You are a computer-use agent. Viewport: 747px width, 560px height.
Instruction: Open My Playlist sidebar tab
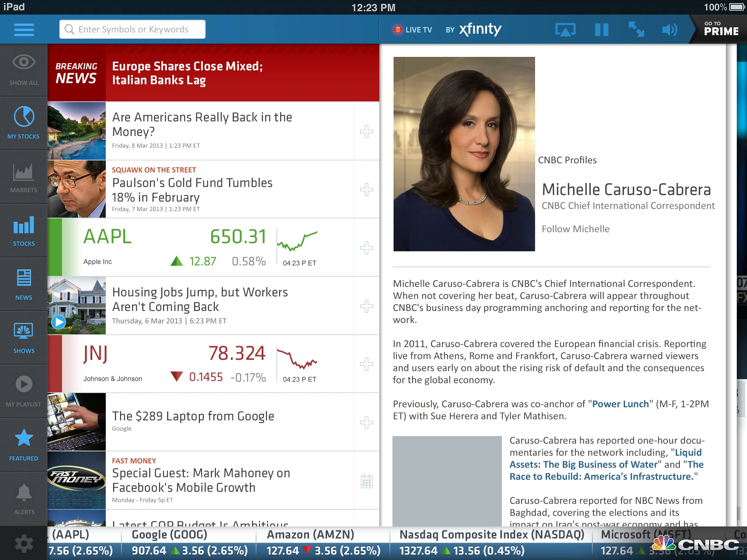coord(24,392)
